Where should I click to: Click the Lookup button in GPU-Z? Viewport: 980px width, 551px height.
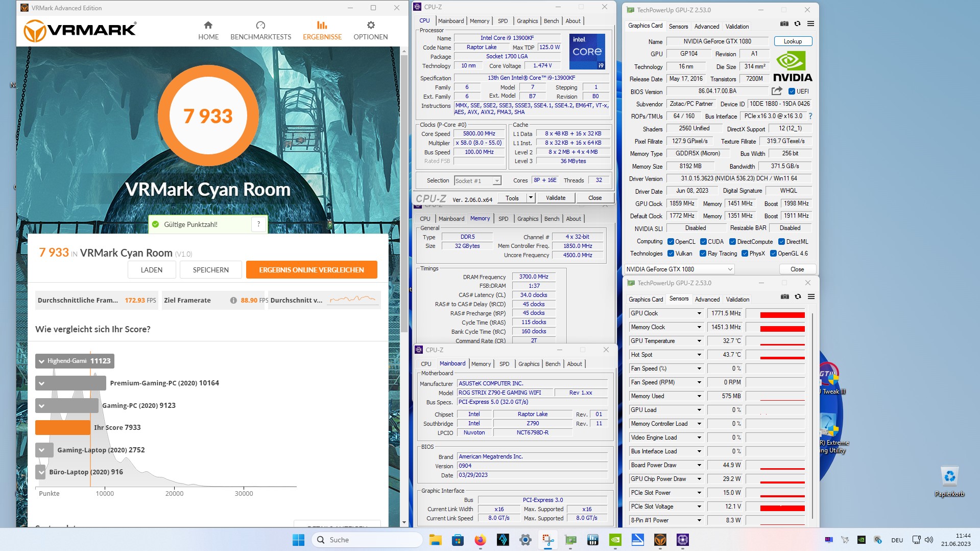pos(793,41)
